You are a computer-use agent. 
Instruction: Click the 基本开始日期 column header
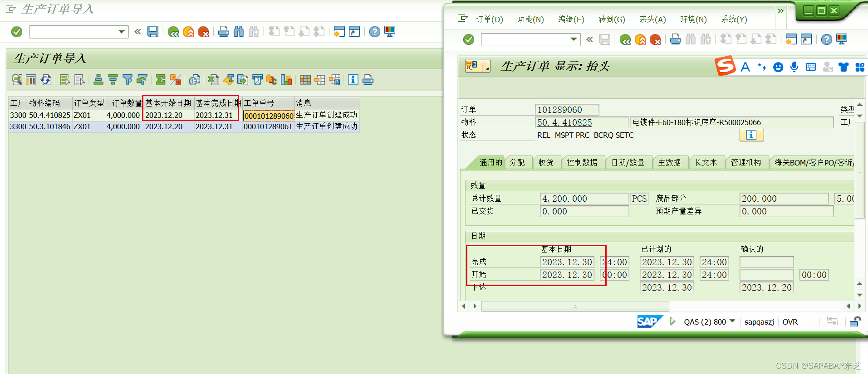pyautogui.click(x=169, y=103)
